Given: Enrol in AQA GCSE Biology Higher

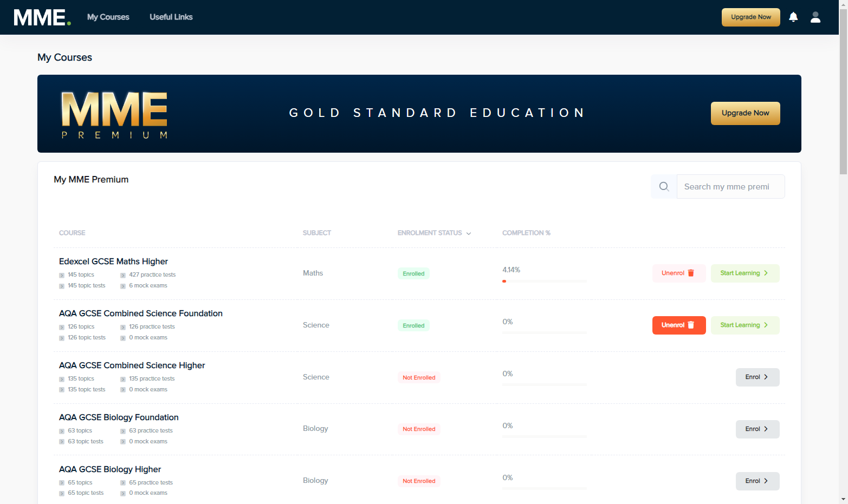Looking at the screenshot, I should click(x=758, y=481).
